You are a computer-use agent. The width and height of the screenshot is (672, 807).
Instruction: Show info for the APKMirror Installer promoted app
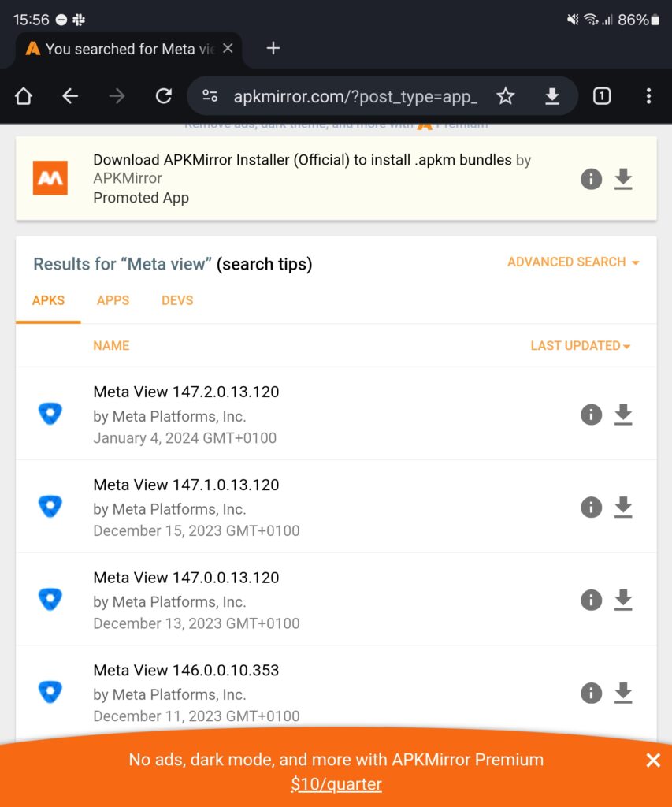591,179
